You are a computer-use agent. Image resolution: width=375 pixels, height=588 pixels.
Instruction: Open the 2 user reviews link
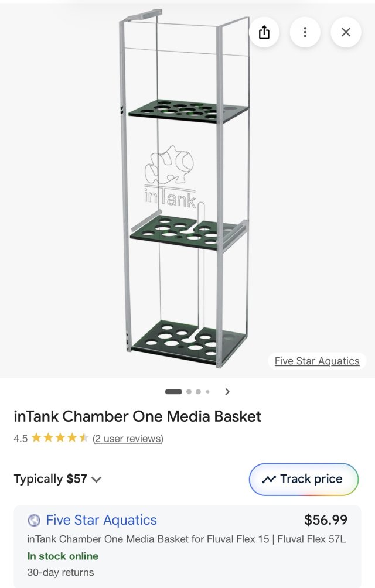[128, 438]
